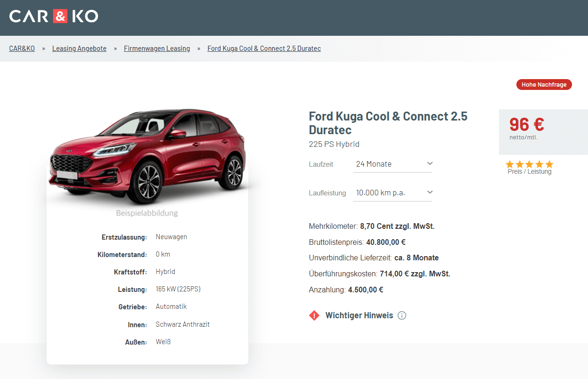Click the 0 km Kilometerstand value
The height and width of the screenshot is (379, 588).
(163, 254)
